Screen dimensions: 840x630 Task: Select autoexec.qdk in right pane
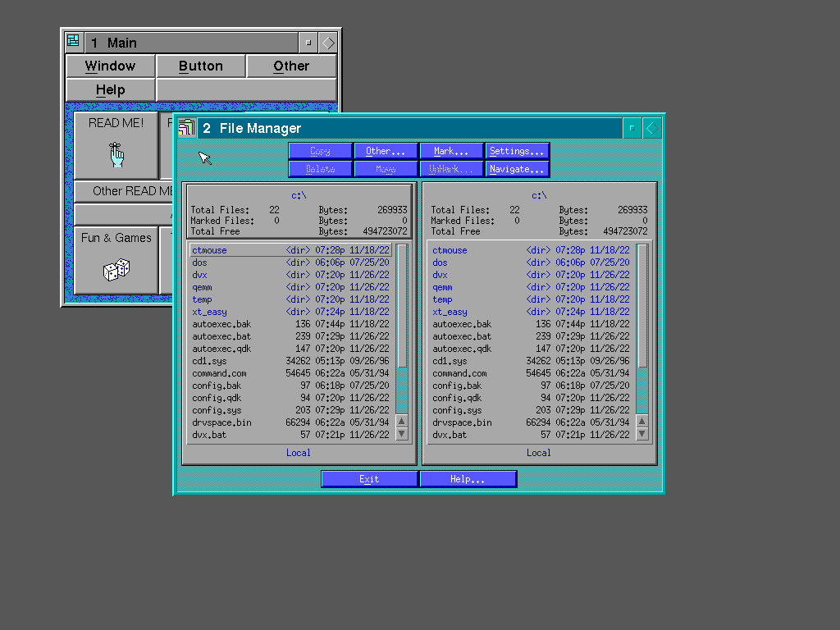point(531,349)
